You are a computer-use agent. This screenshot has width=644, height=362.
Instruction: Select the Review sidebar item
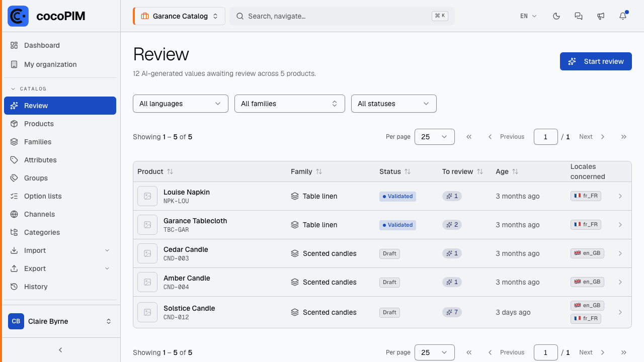[60, 106]
